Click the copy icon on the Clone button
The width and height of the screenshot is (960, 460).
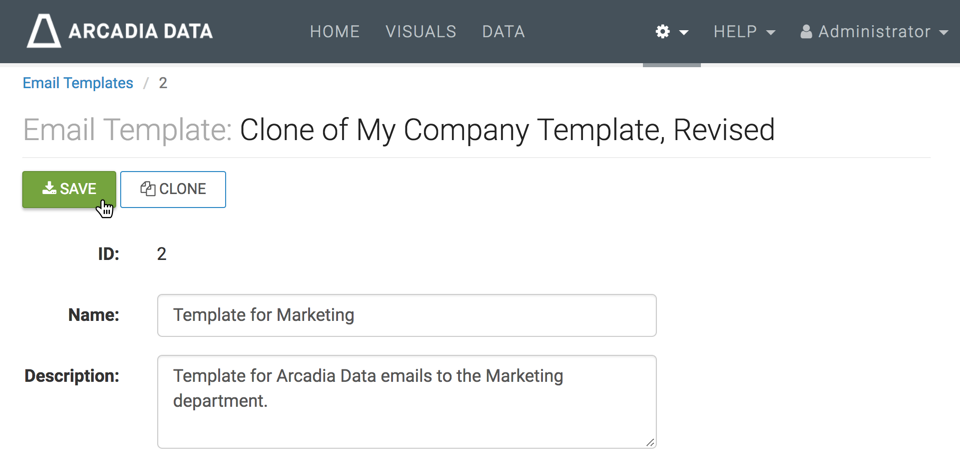[147, 189]
